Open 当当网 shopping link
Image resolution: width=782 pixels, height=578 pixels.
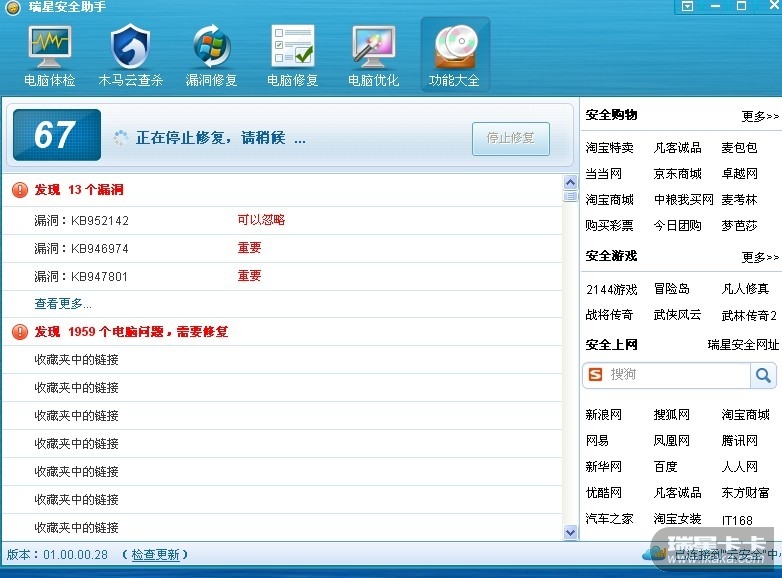pyautogui.click(x=603, y=174)
